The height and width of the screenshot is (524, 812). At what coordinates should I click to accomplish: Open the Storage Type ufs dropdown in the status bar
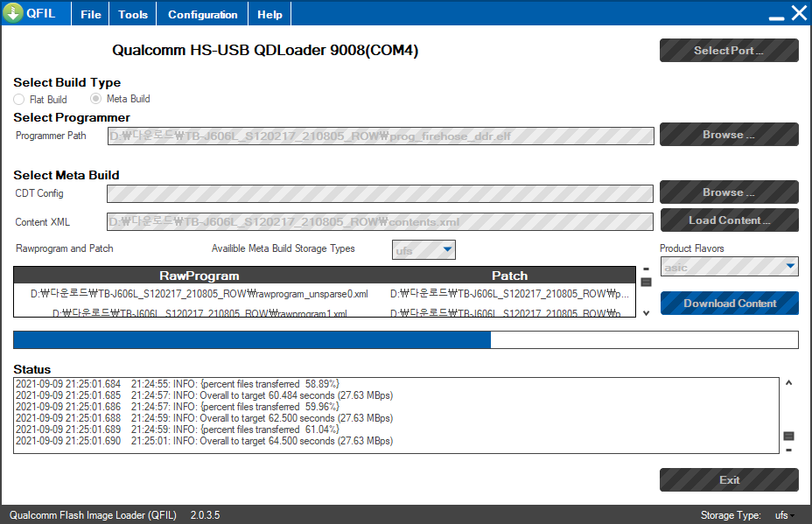[785, 515]
